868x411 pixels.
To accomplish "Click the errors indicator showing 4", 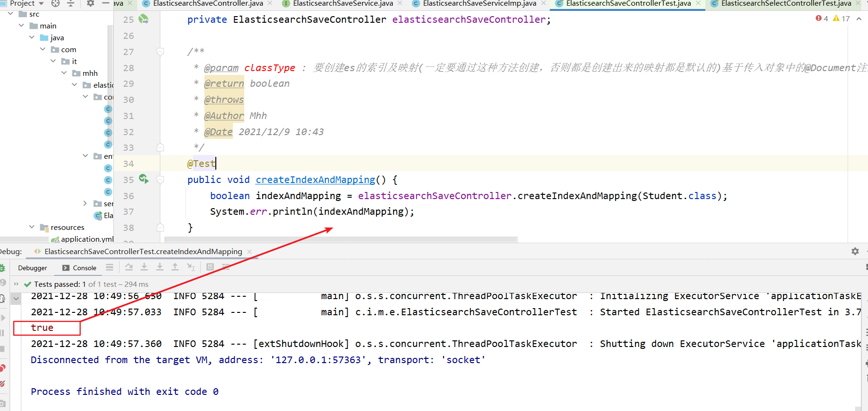I will [x=822, y=18].
